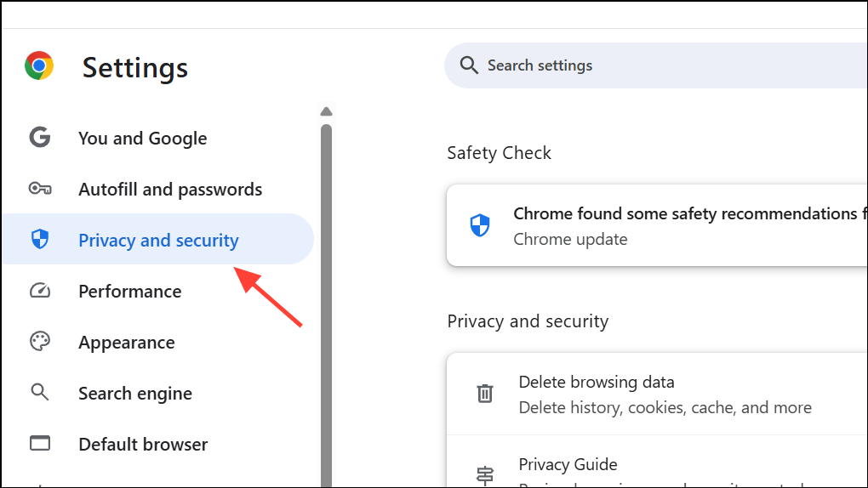Click the trash icon beside Delete browsing data
The height and width of the screenshot is (488, 868).
484,394
